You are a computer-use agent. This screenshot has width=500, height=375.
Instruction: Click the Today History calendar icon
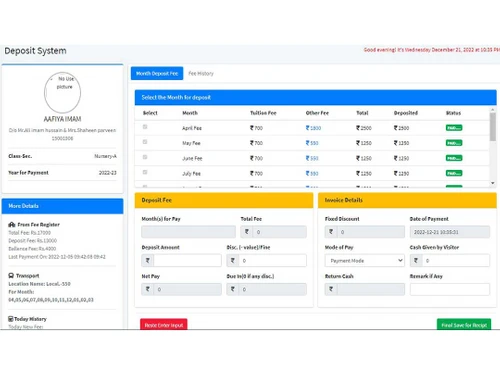click(11, 319)
